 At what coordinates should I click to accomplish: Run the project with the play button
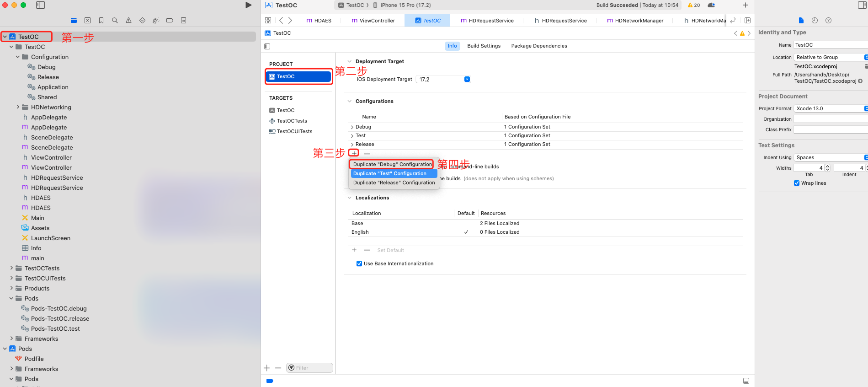pyautogui.click(x=248, y=5)
